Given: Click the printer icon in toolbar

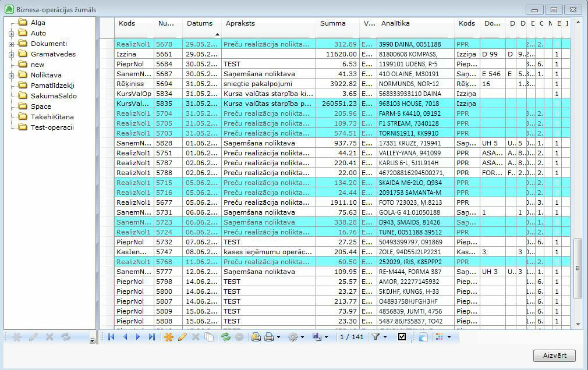Looking at the screenshot, I should tap(269, 337).
